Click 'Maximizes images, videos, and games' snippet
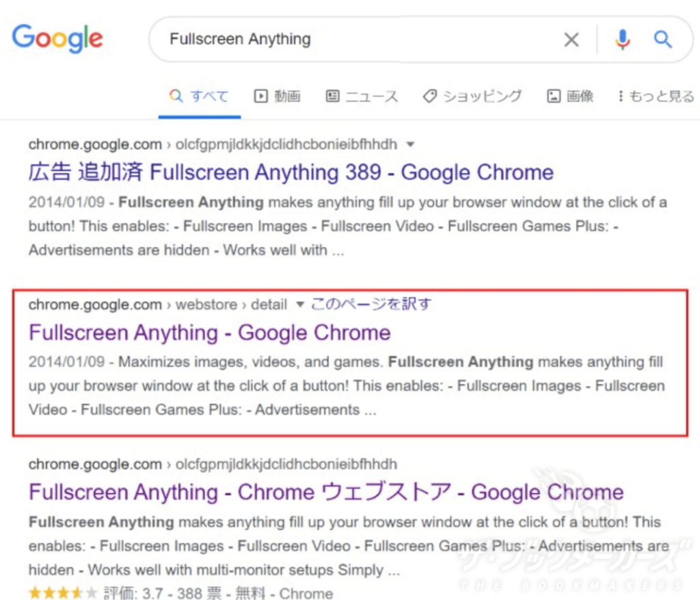700x600 pixels. (x=250, y=362)
